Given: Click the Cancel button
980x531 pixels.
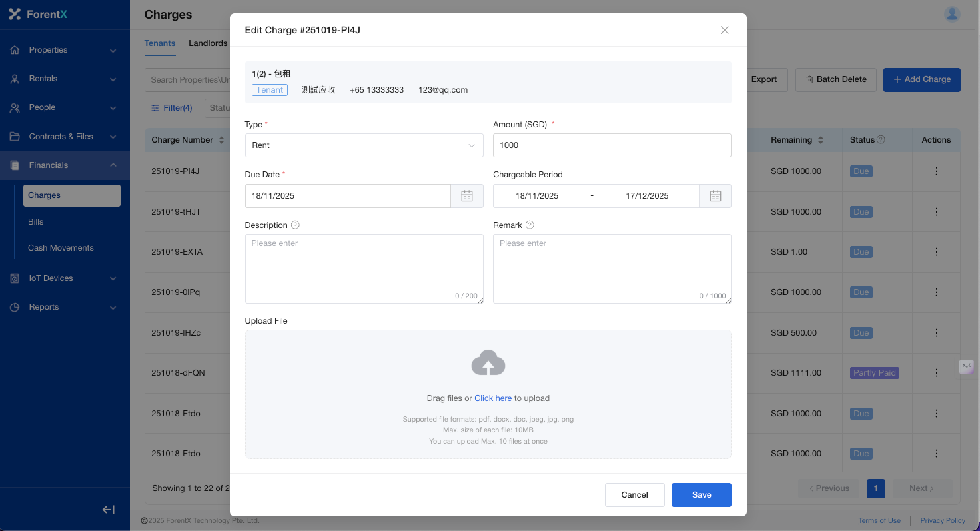Looking at the screenshot, I should 634,495.
